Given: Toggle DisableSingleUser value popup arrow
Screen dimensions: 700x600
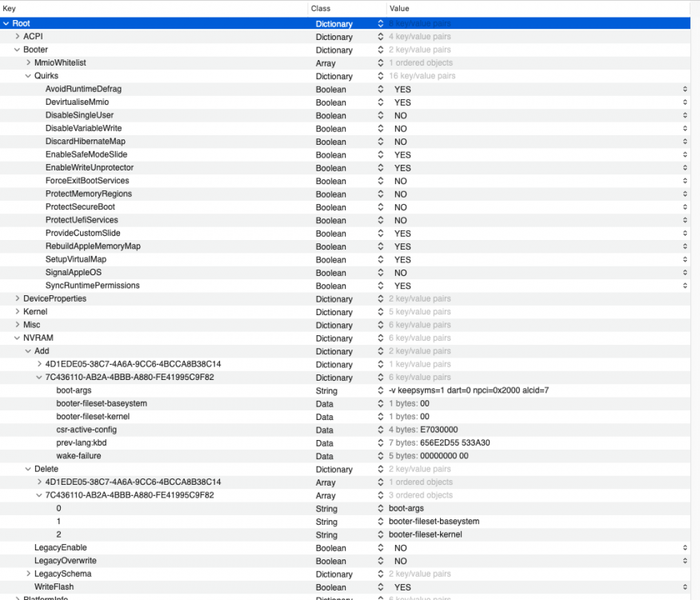Looking at the screenshot, I should (x=685, y=115).
